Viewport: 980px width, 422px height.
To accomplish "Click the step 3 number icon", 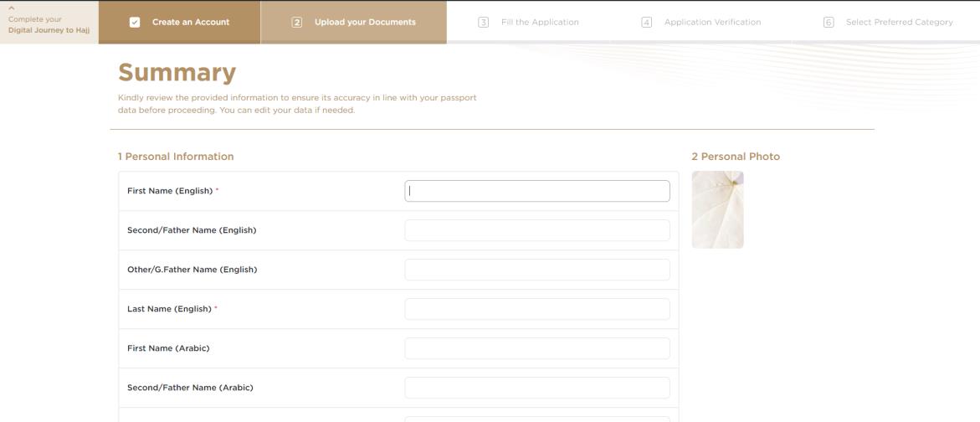I will pyautogui.click(x=483, y=23).
